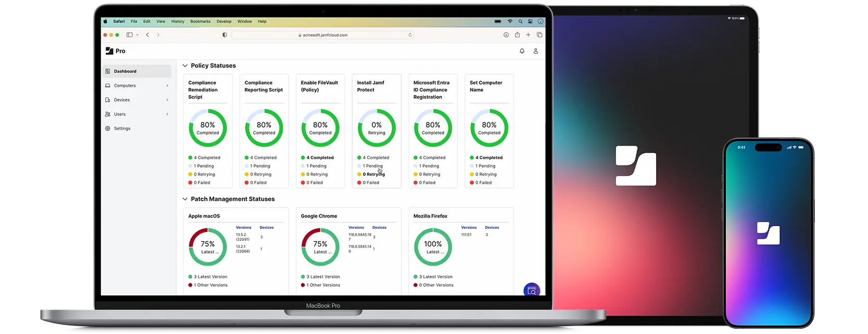The height and width of the screenshot is (334, 868).
Task: Open the Apple menu
Action: click(105, 21)
